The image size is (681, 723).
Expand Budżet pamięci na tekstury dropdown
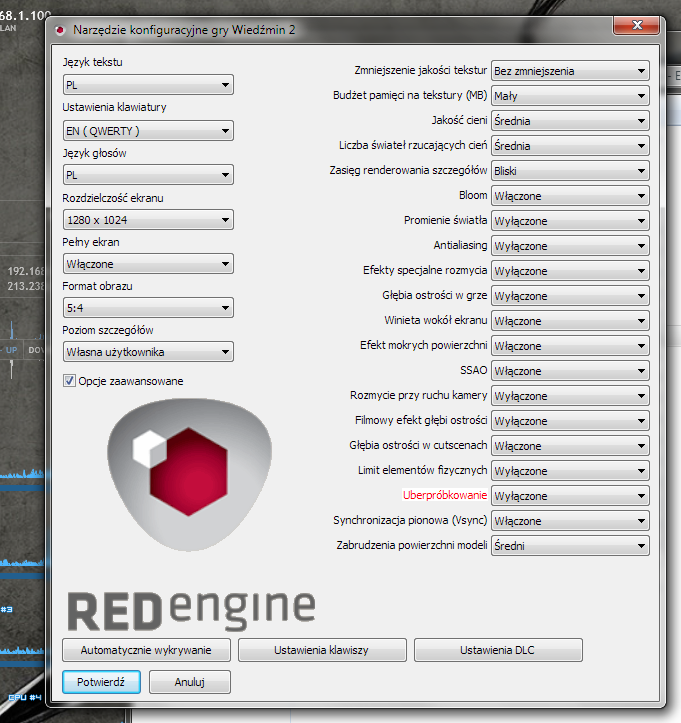(570, 96)
